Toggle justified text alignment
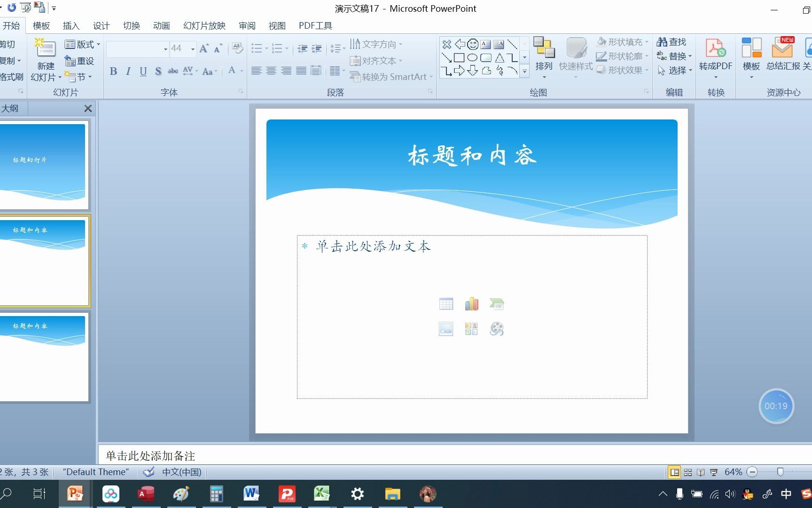The image size is (812, 508). pyautogui.click(x=301, y=71)
